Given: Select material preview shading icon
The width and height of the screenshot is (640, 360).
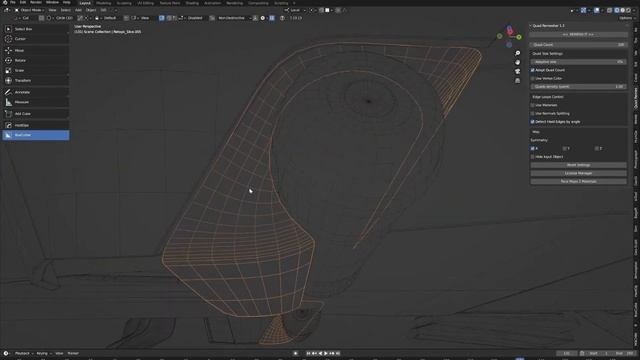Looking at the screenshot, I should pyautogui.click(x=628, y=10).
